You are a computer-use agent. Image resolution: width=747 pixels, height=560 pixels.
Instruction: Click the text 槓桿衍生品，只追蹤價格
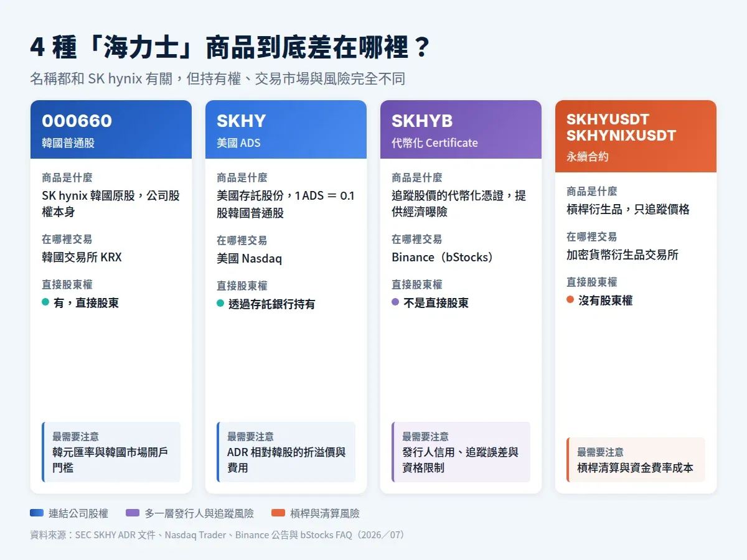coord(628,209)
